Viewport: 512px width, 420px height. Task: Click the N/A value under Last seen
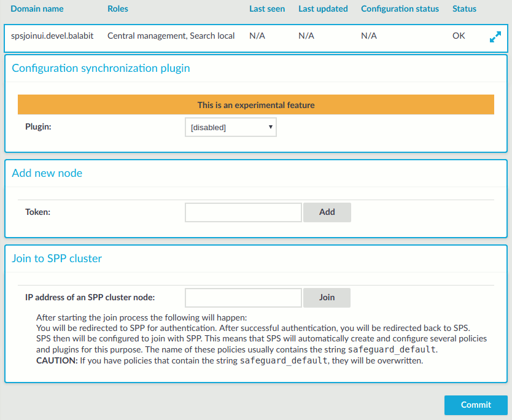(257, 36)
